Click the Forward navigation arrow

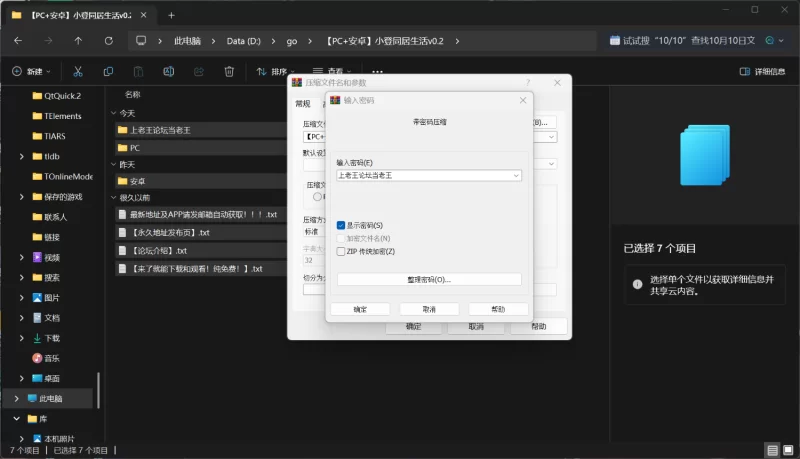pos(48,41)
